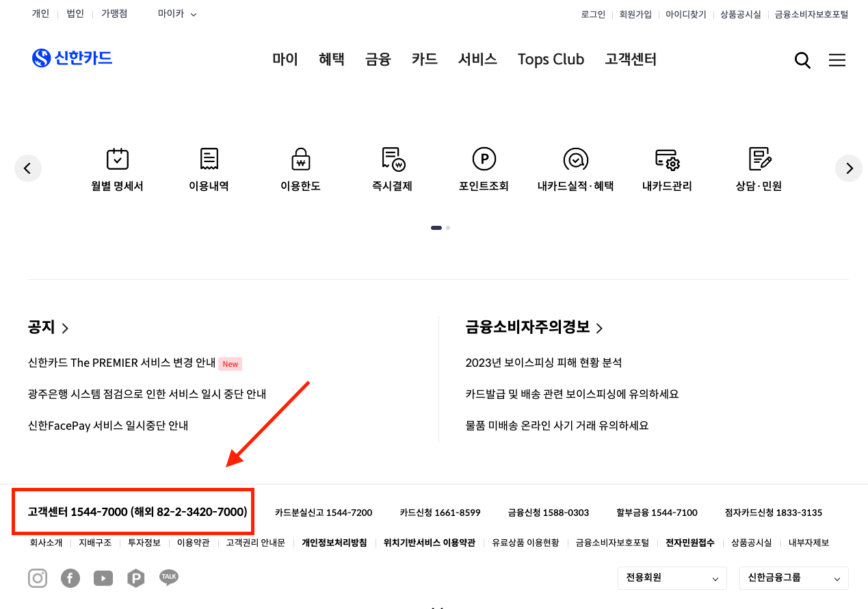This screenshot has width=868, height=609.
Task: Open 광주은행 시스템 점검 notice
Action: (147, 394)
